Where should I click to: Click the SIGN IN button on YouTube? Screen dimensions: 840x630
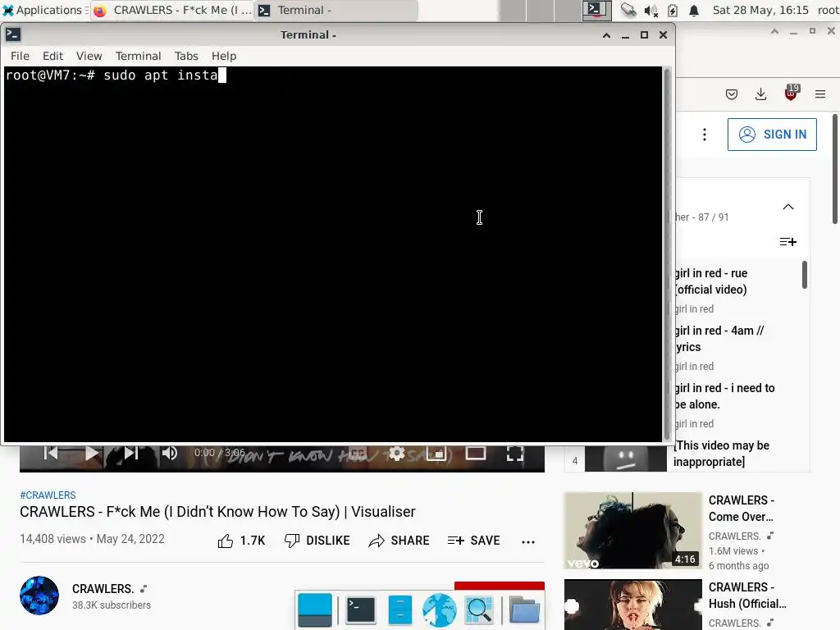click(772, 135)
